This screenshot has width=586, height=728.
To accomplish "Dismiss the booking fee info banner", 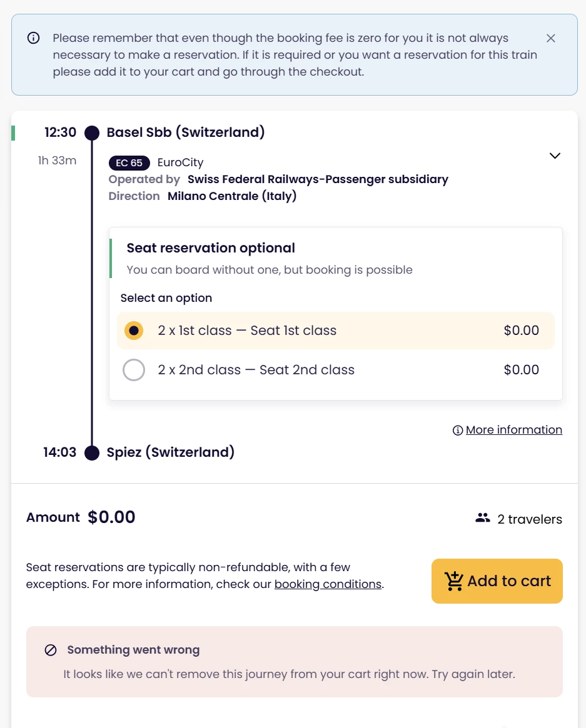I will coord(550,39).
